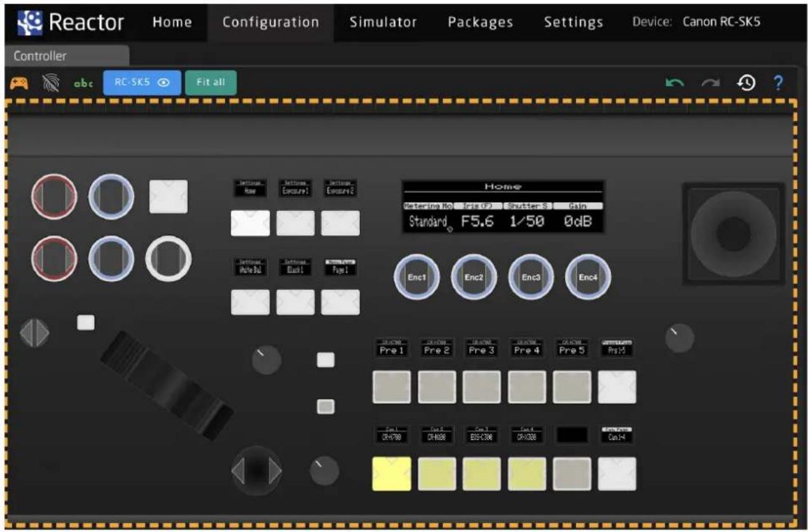The height and width of the screenshot is (532, 808).
Task: Click the Fit all button
Action: click(211, 83)
